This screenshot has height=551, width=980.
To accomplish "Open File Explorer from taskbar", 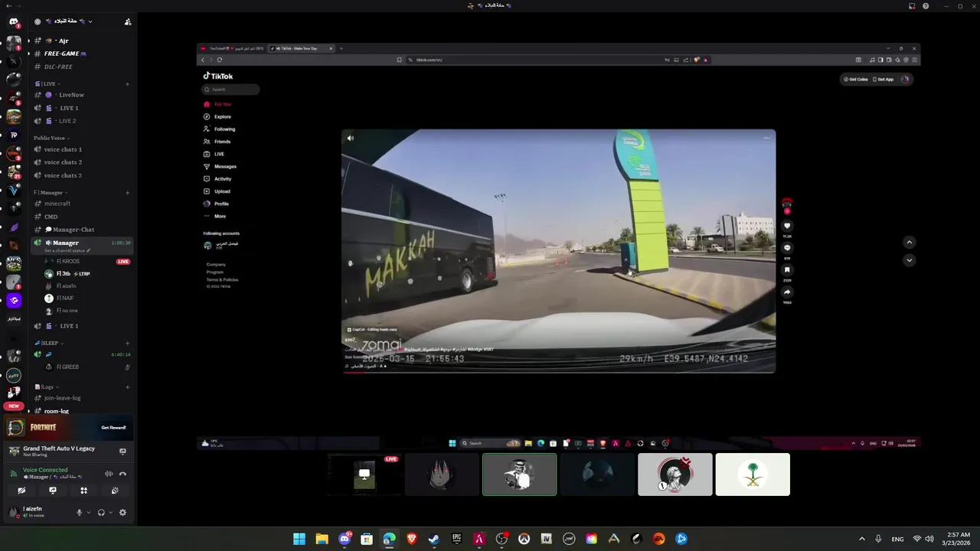I will 322,539.
